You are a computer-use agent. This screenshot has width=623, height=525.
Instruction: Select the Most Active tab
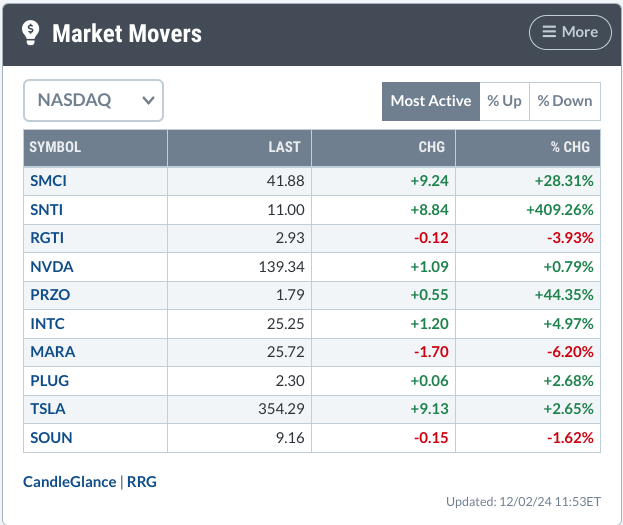pos(431,101)
